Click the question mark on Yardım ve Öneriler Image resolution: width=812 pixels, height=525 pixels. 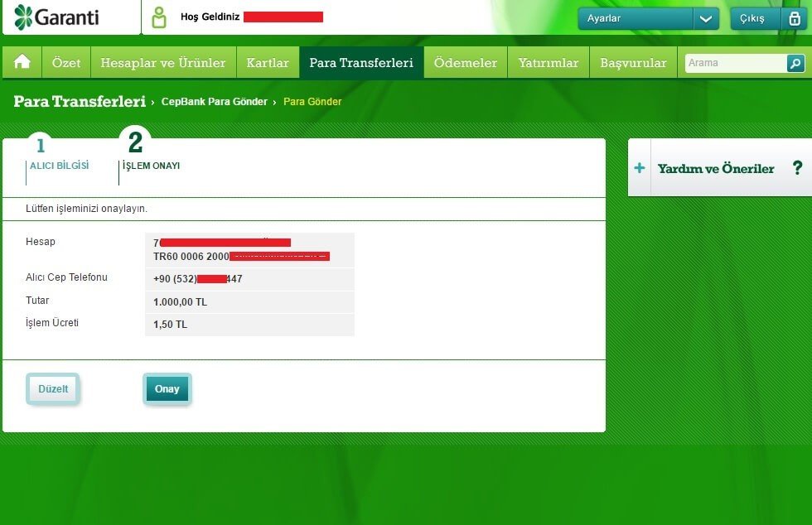point(797,167)
